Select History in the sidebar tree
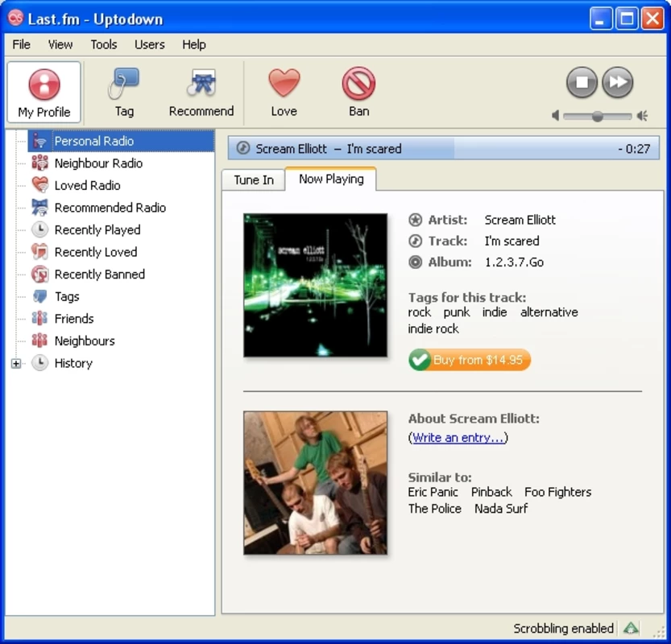The image size is (671, 644). (73, 364)
